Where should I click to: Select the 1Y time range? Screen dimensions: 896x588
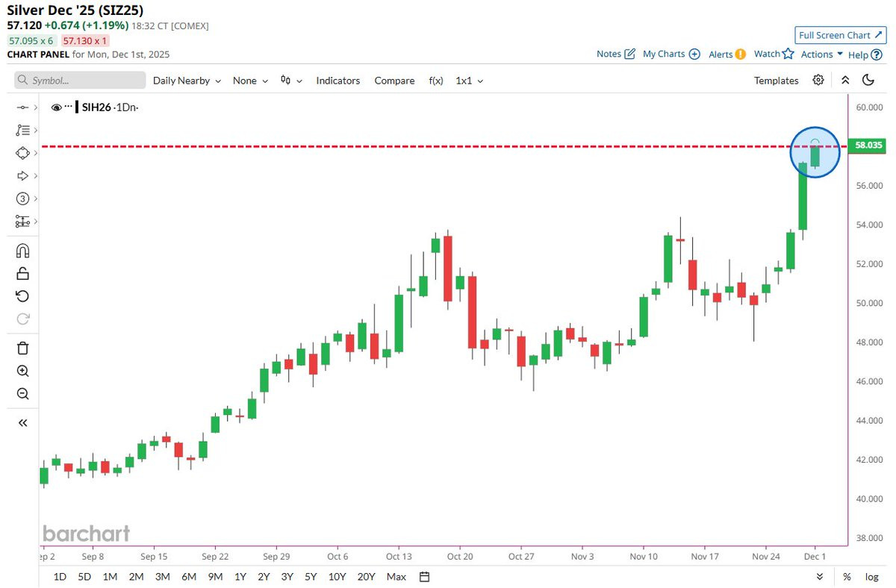pos(240,576)
